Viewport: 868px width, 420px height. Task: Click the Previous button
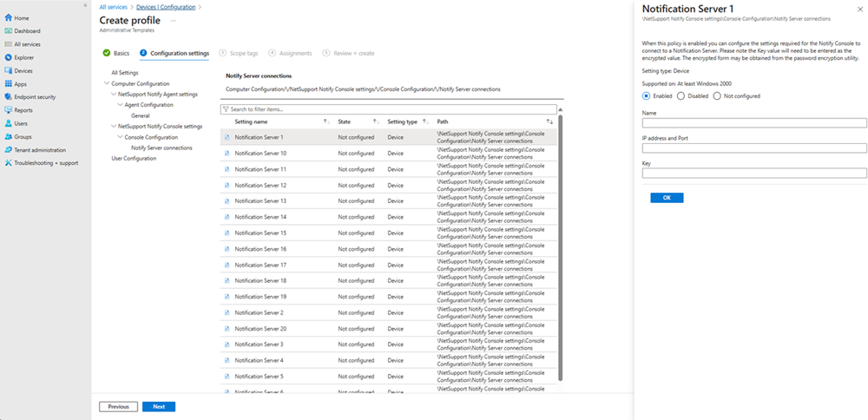118,407
